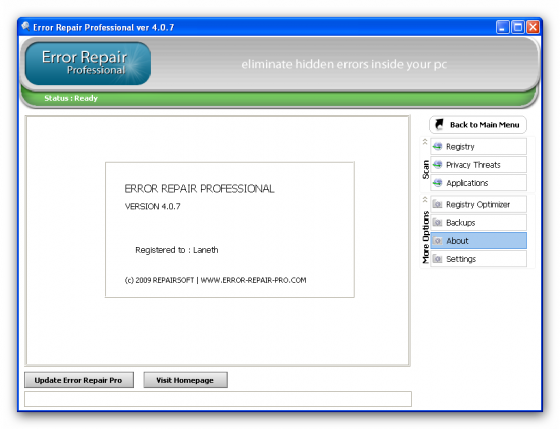This screenshot has width=560, height=429.
Task: Click the Registered to : Laneth text
Action: (176, 250)
